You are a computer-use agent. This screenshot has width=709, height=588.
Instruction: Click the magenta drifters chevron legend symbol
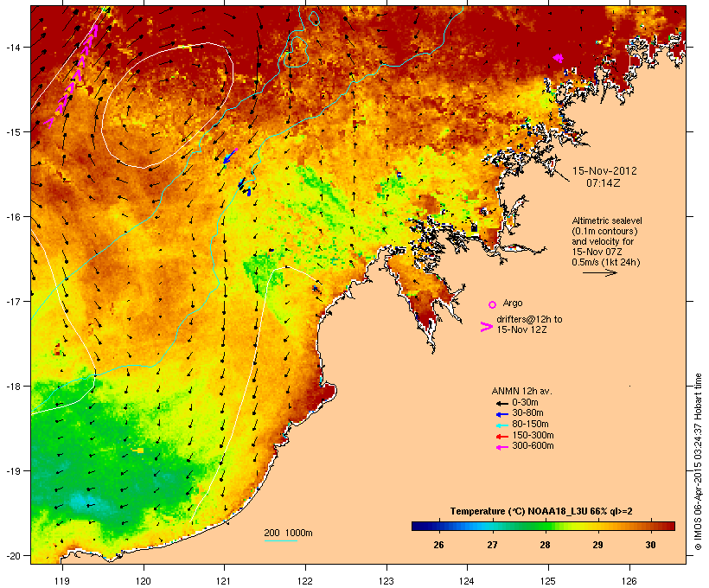(486, 327)
